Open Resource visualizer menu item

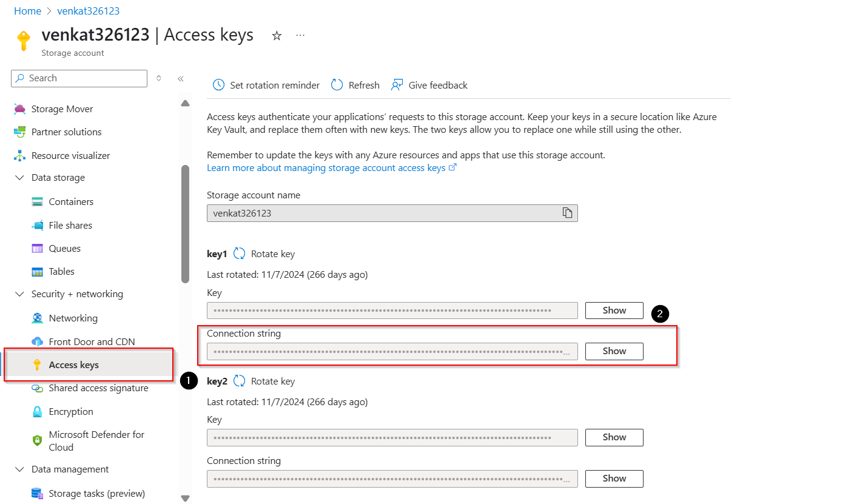[71, 156]
